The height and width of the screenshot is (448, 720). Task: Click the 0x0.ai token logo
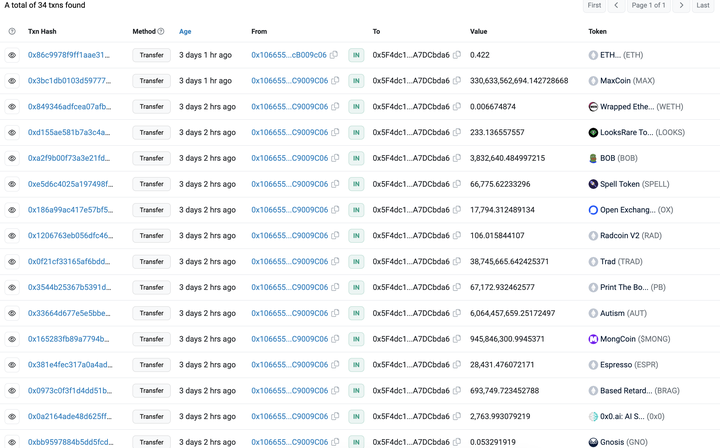click(593, 417)
